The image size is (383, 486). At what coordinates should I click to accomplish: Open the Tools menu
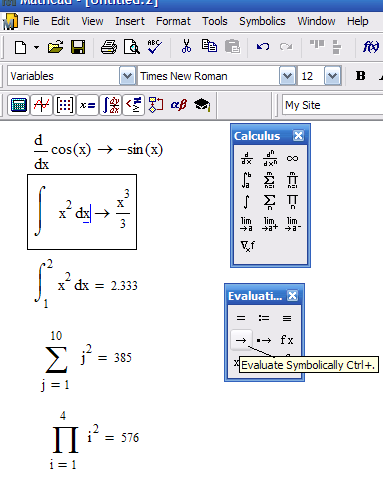(215, 21)
